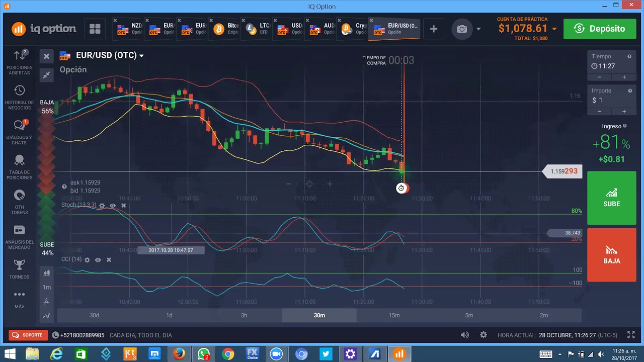Increase Importe amount with plus
Viewport: 644px width, 362px height.
pyautogui.click(x=624, y=111)
